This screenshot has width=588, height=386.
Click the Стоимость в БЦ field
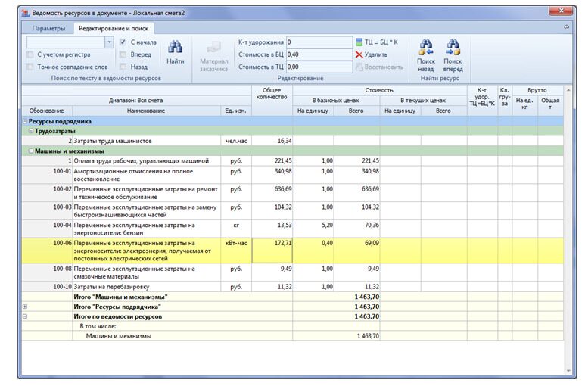(319, 54)
